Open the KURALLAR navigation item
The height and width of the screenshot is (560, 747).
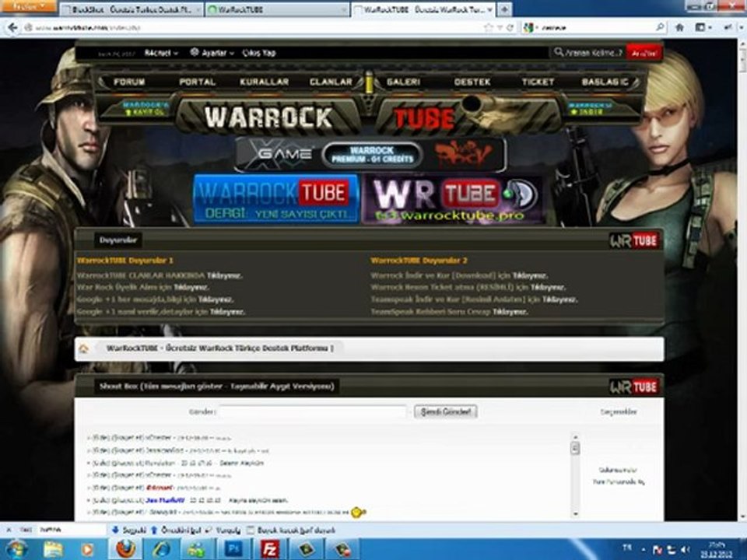tap(265, 82)
